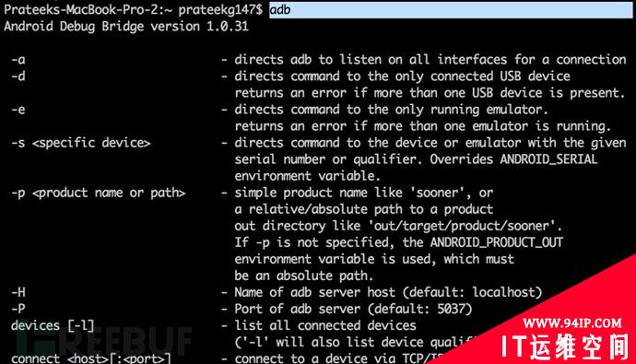Click the -a option flag
This screenshot has height=364, width=636.
point(18,60)
